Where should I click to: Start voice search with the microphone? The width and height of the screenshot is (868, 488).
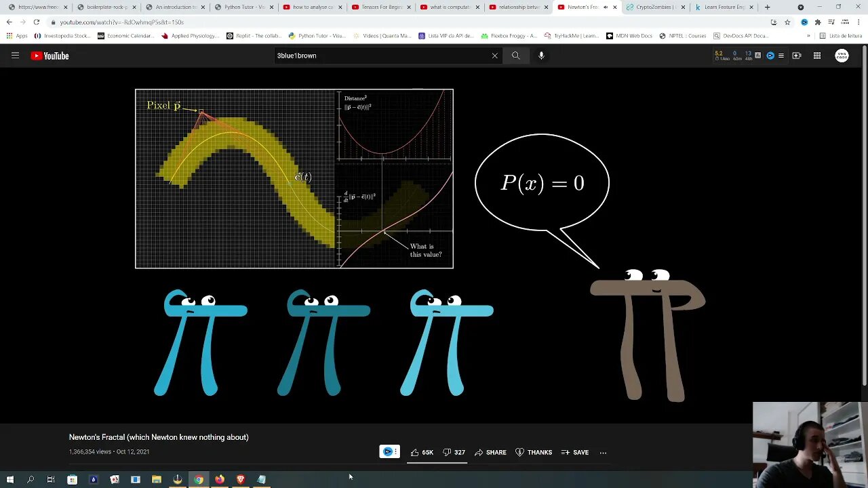point(541,56)
